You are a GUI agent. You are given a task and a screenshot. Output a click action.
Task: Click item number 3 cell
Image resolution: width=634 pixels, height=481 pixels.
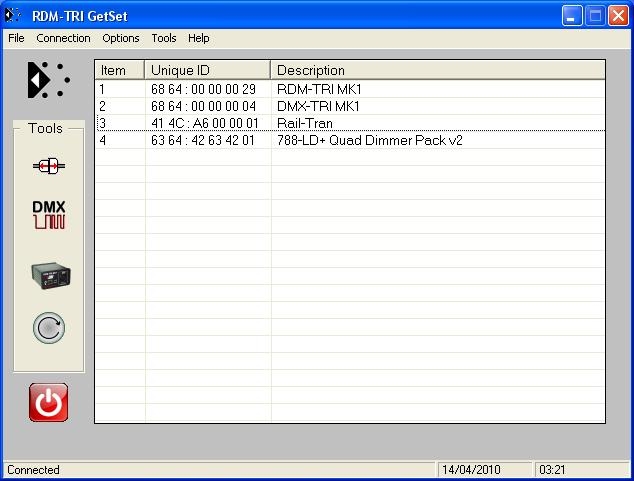(x=120, y=123)
